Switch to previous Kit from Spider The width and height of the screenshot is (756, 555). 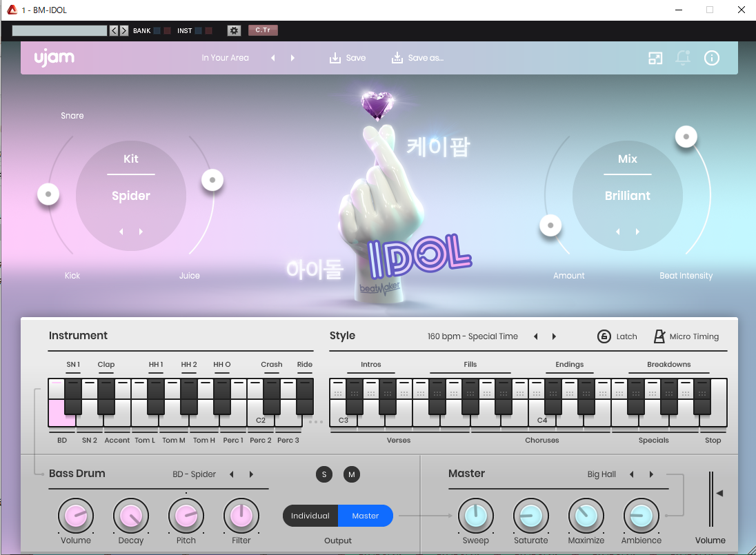click(x=121, y=232)
